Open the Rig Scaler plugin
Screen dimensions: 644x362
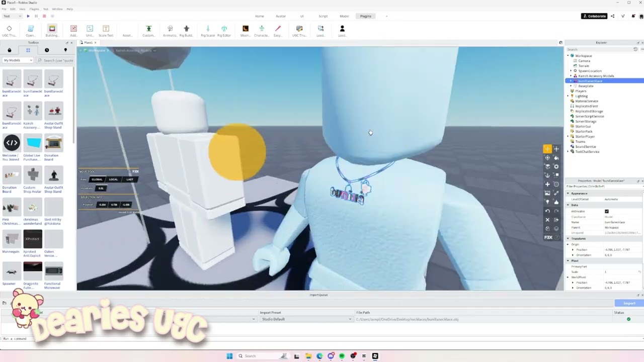tap(208, 31)
